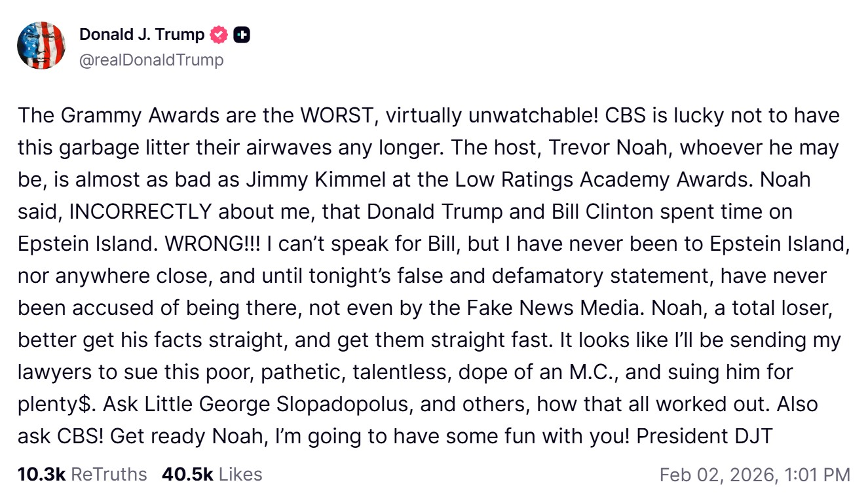Viewport: 868px width, 495px height.
Task: Open the Donald J. Trump display name
Action: [142, 35]
